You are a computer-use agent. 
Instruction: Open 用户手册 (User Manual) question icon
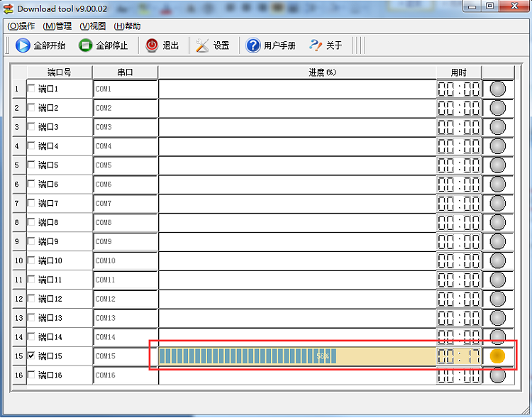click(253, 45)
